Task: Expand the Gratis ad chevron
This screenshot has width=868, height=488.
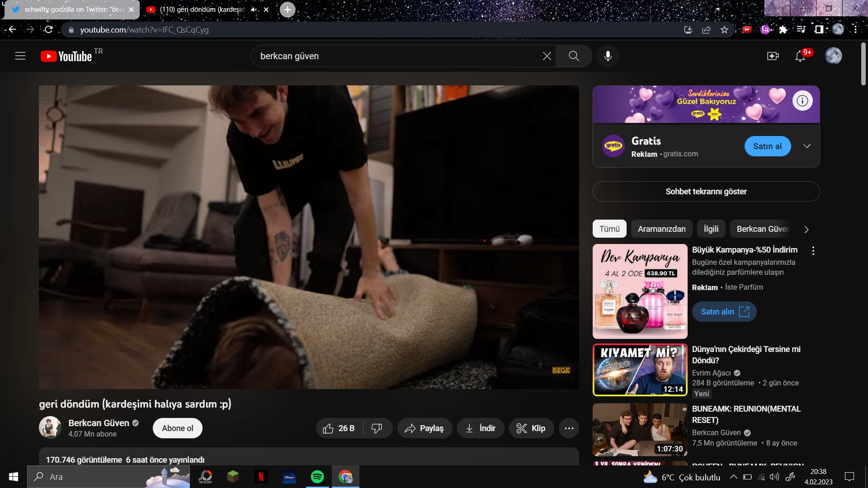Action: point(807,146)
